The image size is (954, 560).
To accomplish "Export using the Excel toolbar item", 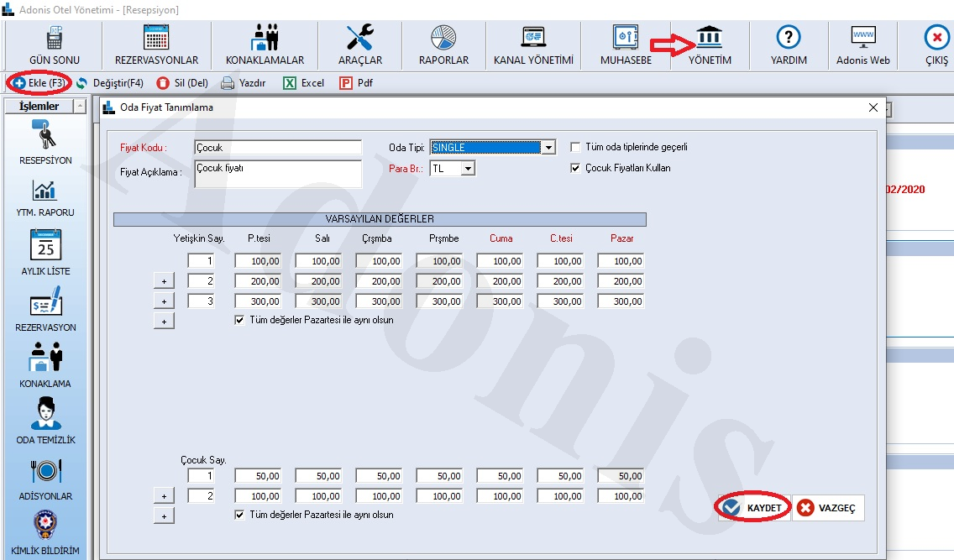I will click(x=303, y=83).
